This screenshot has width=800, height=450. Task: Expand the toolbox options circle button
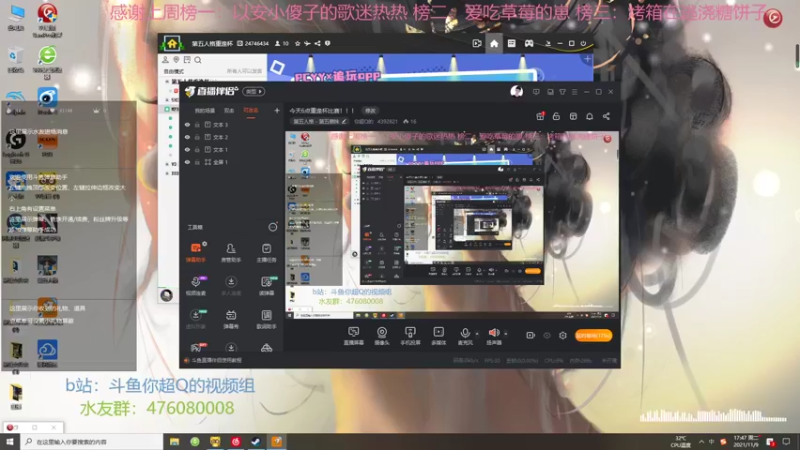click(273, 227)
